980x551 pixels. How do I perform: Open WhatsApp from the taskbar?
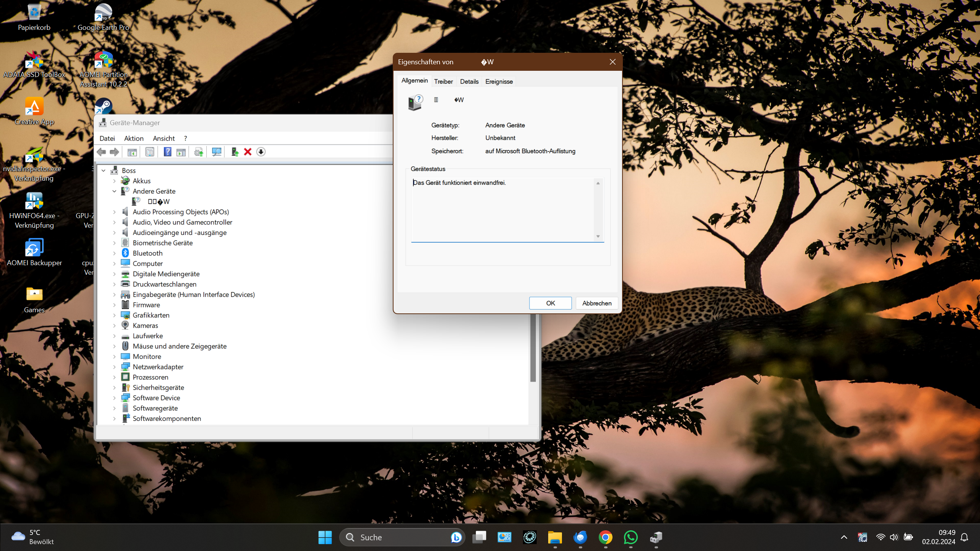[x=631, y=537]
